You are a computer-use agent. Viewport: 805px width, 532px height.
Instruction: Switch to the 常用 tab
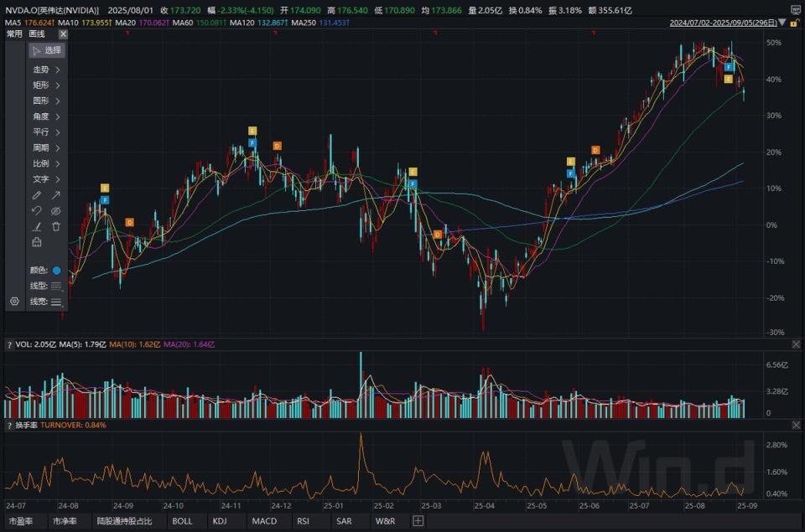(x=14, y=34)
